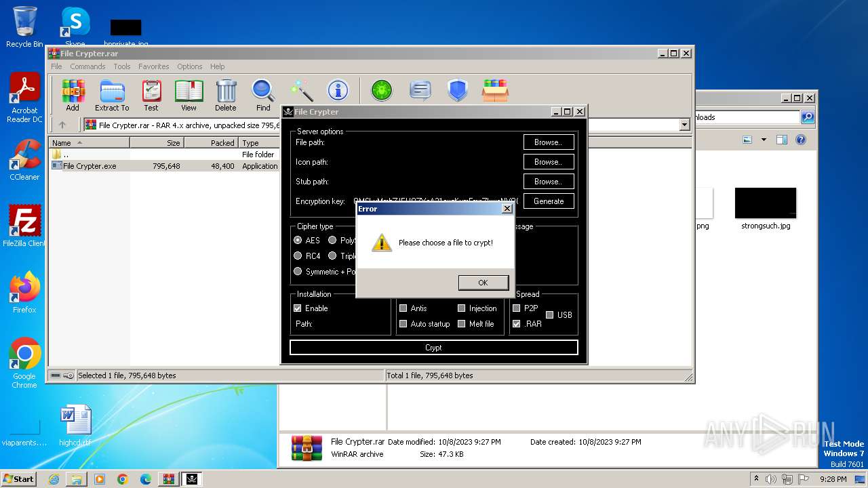The width and height of the screenshot is (868, 488).
Task: Enable the Melt file checkbox
Action: click(461, 323)
